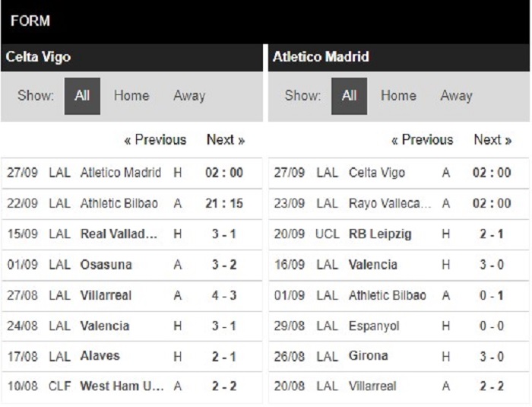Show Celta Vigo Away matches only

[189, 96]
